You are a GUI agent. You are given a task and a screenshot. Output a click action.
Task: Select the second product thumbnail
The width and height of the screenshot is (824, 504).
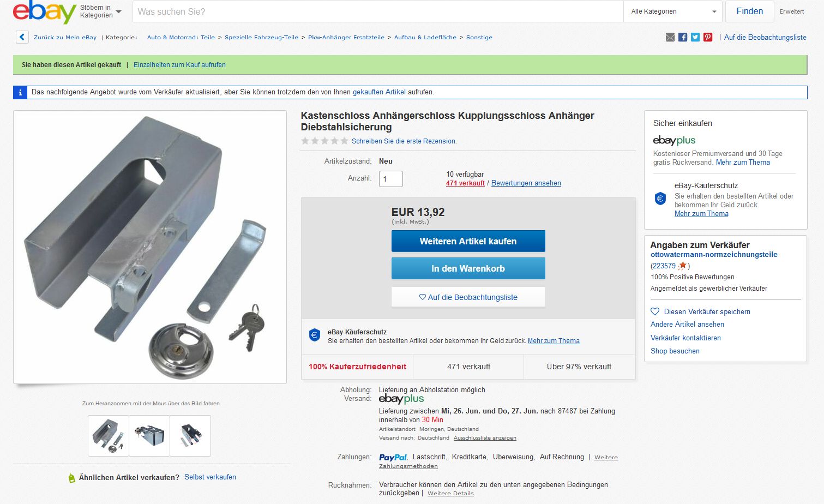click(149, 436)
